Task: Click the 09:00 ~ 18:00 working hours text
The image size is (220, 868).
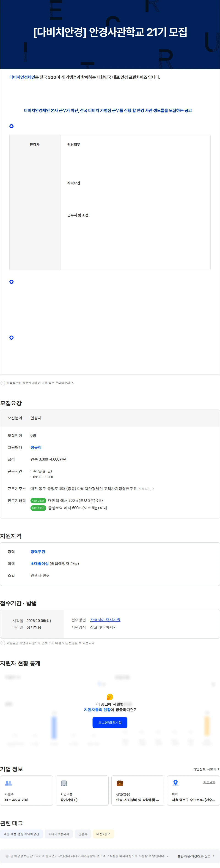Action: click(x=43, y=477)
